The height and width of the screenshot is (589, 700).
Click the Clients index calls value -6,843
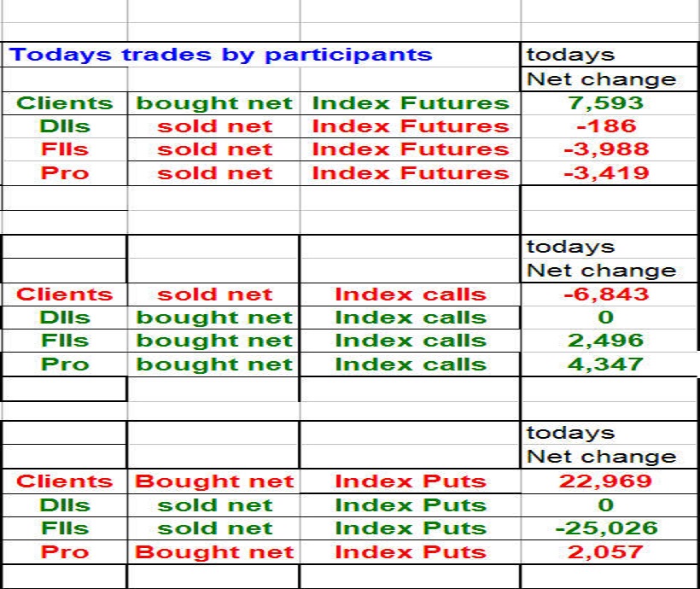[x=605, y=294]
